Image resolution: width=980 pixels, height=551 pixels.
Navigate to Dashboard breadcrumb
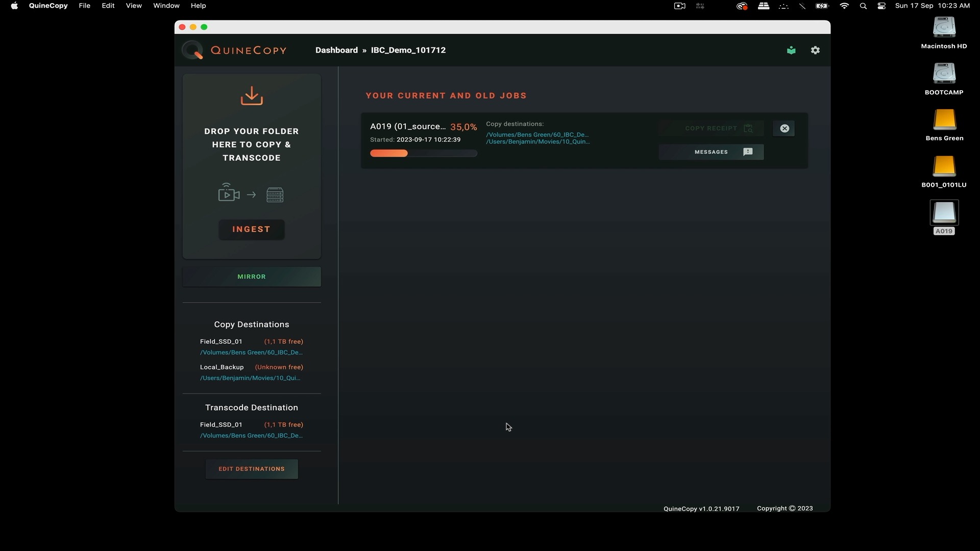pos(336,50)
